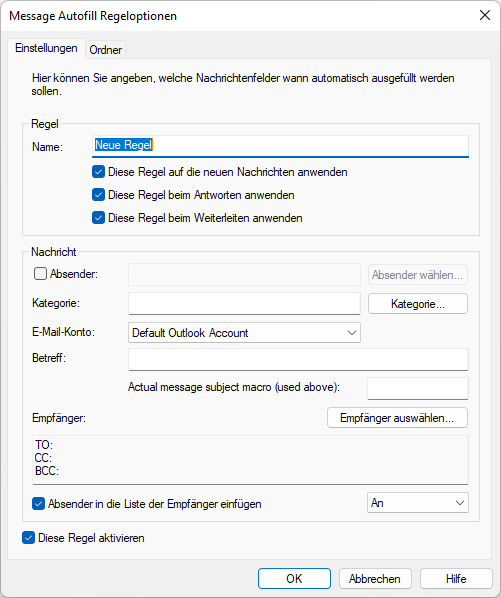Uncheck 'Absender in die Liste der Empfänger einfügen'

click(x=39, y=503)
